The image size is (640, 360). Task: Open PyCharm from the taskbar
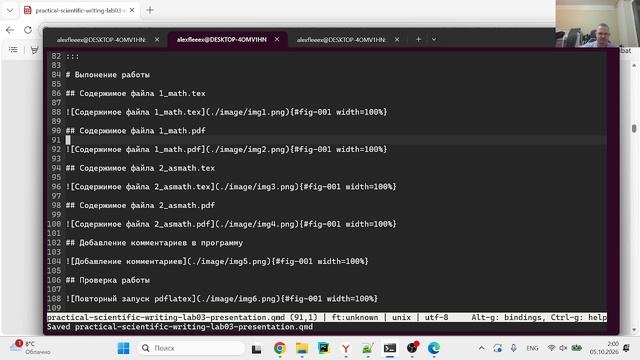point(324,348)
